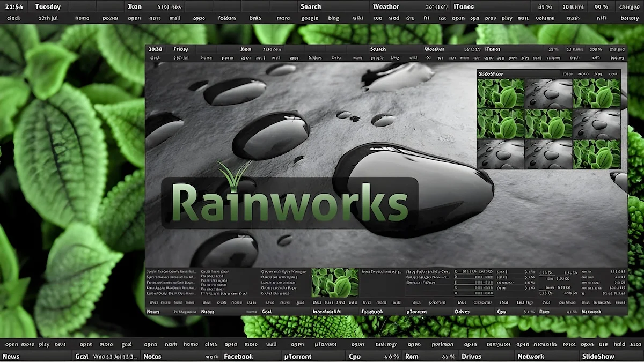Image resolution: width=644 pixels, height=362 pixels.
Task: Click 'reset' in the bottom desktop bar
Action: [x=569, y=344]
